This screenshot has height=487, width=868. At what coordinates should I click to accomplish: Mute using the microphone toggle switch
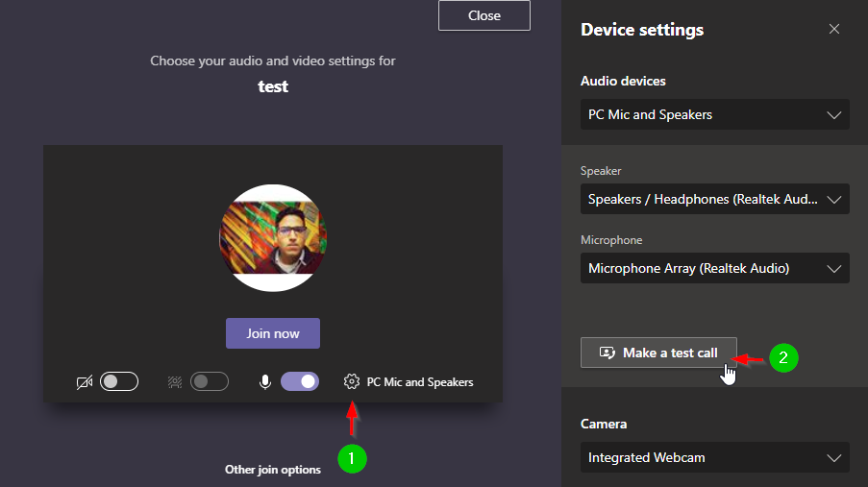pyautogui.click(x=299, y=382)
